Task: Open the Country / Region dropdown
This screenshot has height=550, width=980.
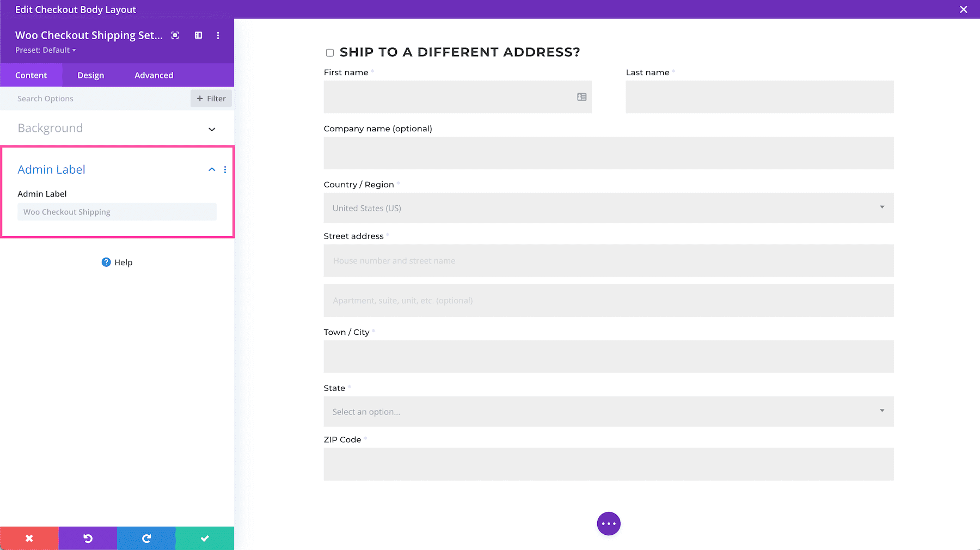Action: click(882, 207)
